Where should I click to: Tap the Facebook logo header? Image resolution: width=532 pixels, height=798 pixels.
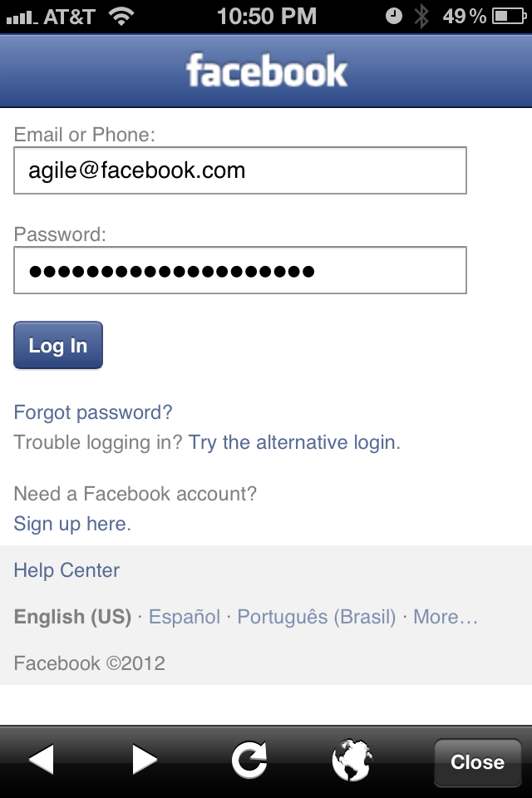(x=266, y=71)
